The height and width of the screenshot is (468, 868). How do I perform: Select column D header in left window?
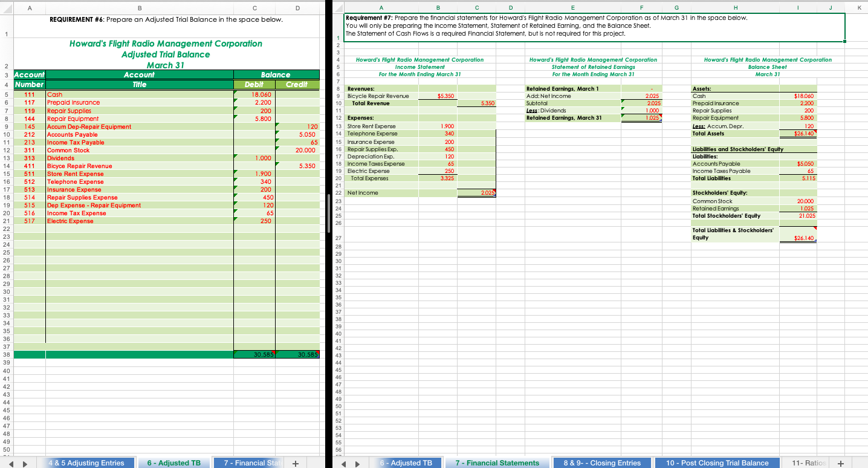pyautogui.click(x=296, y=8)
